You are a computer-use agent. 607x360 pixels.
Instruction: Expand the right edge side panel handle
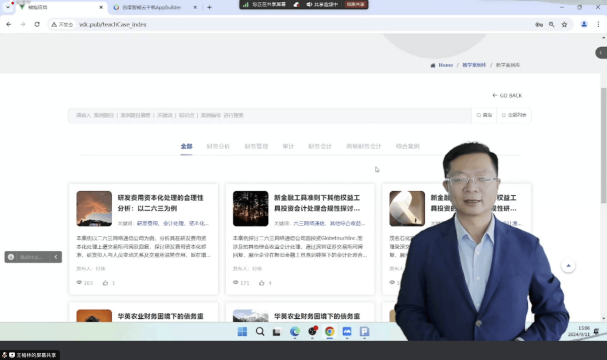[x=601, y=53]
